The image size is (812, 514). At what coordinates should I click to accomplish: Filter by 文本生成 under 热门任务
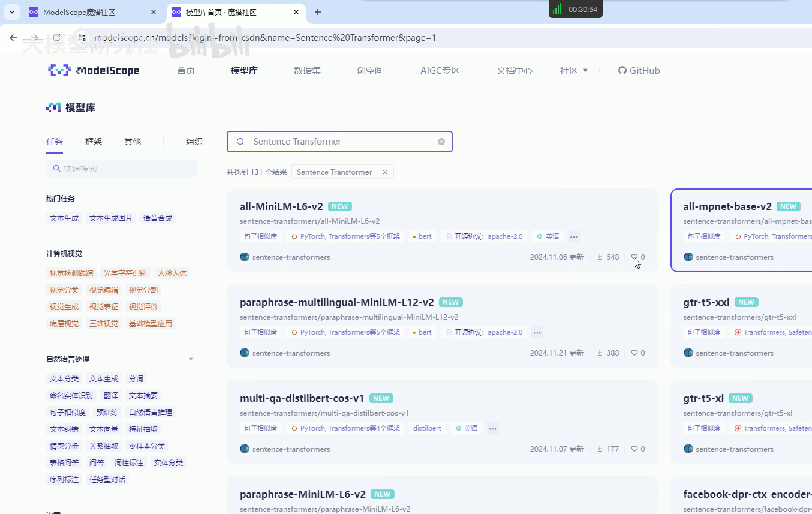tap(64, 218)
